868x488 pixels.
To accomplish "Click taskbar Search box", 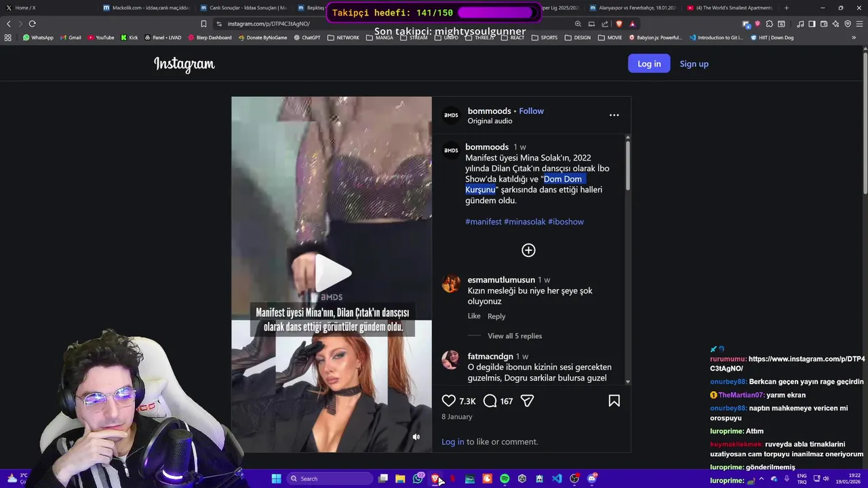I will coord(329,479).
